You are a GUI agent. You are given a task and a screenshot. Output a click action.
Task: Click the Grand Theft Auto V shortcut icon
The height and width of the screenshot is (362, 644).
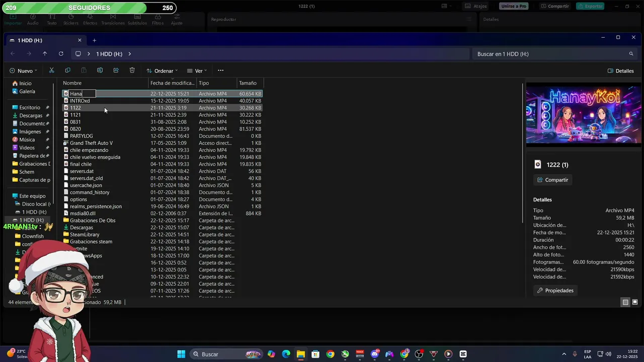coord(66,143)
